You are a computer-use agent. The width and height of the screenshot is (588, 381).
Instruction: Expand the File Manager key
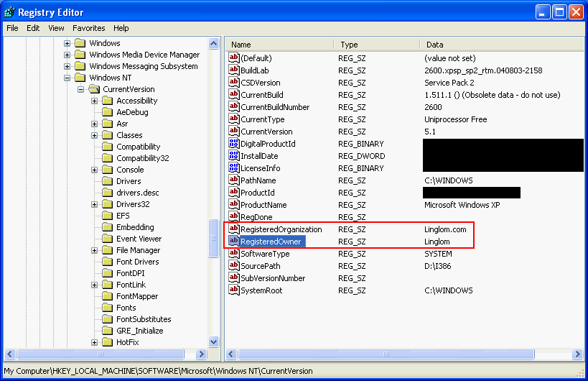(x=95, y=251)
